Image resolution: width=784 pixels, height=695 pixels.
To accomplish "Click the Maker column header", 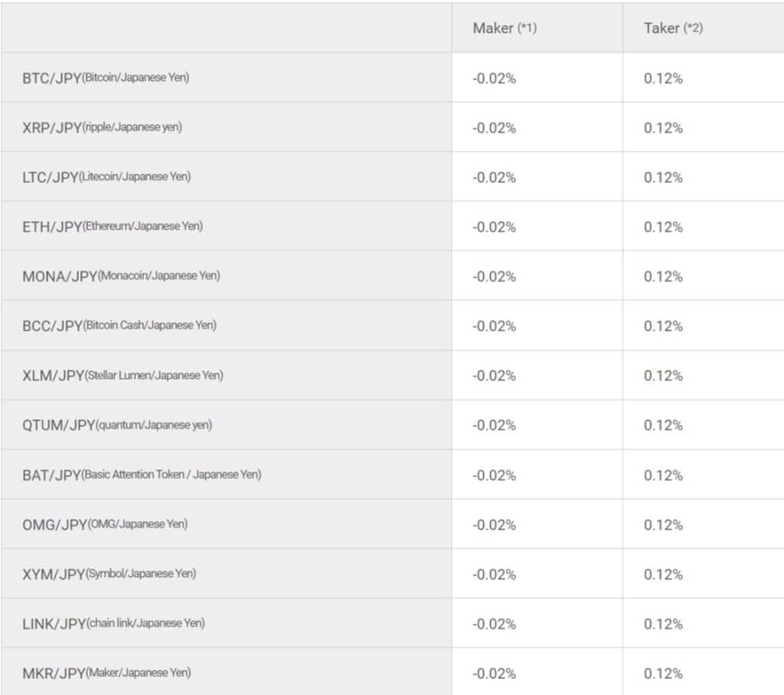I will coord(493,28).
